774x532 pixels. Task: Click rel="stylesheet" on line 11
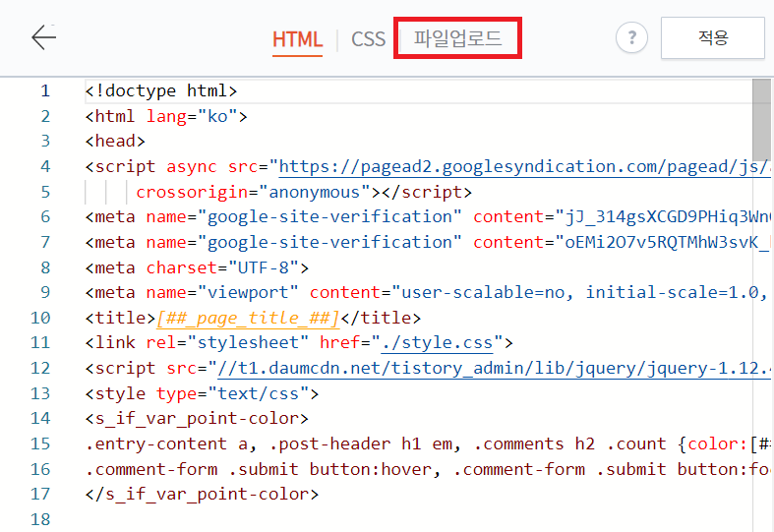pos(227,343)
